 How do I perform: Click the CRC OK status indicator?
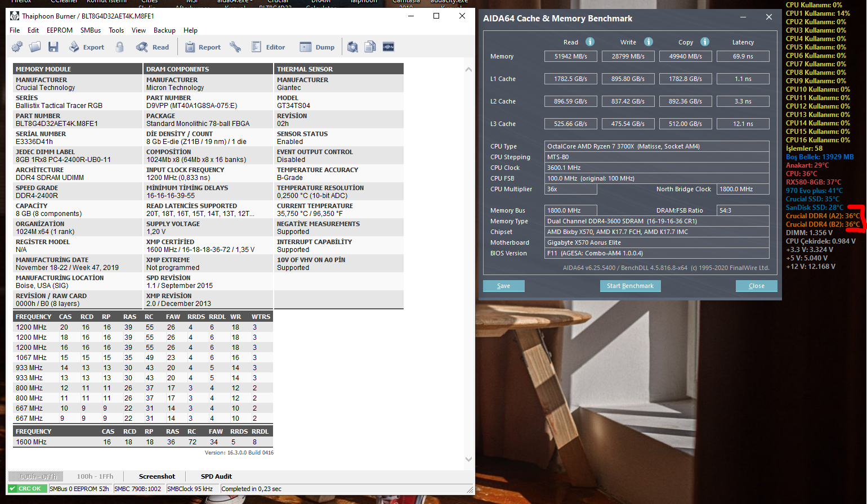coord(28,489)
